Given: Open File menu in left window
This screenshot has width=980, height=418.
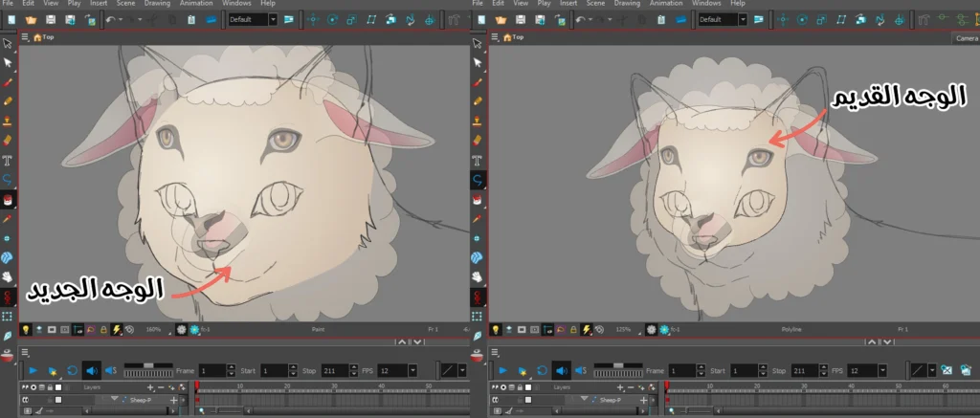Looking at the screenshot, I should point(8,3).
